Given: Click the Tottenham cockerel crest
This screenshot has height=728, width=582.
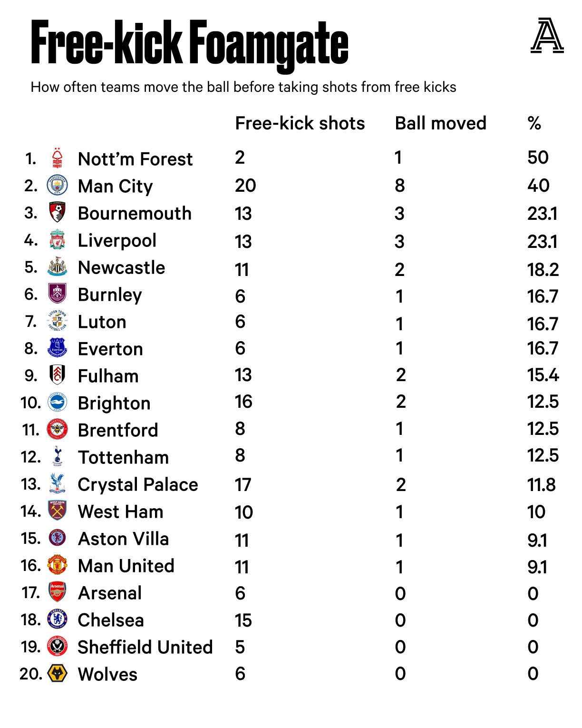Looking at the screenshot, I should 58,456.
